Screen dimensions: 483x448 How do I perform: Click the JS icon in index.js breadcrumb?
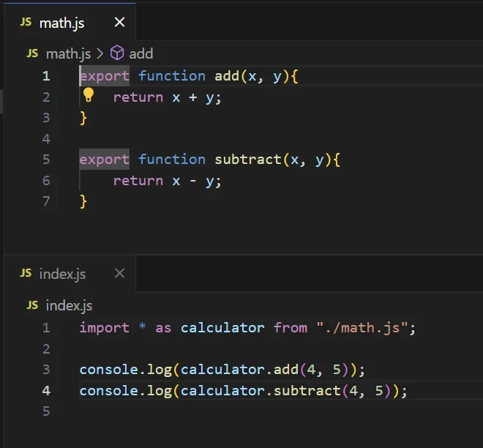tap(32, 305)
